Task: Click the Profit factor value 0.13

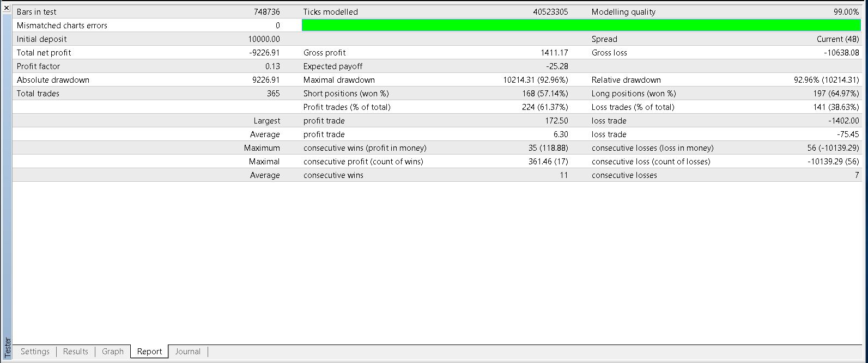Action: click(272, 66)
